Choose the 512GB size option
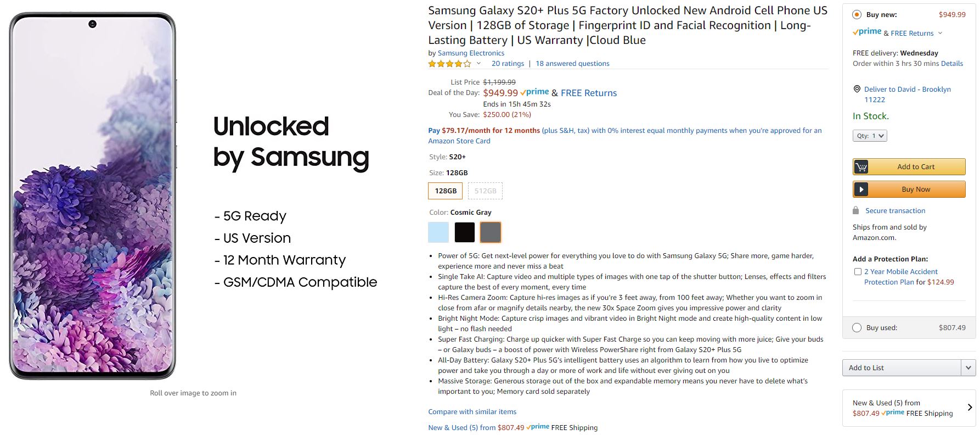980x435 pixels. [485, 191]
